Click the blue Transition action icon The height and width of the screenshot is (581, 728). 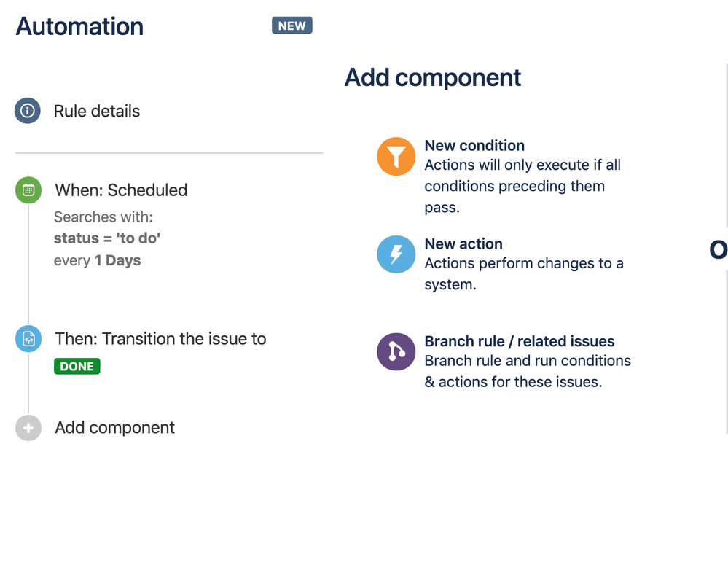click(x=28, y=338)
